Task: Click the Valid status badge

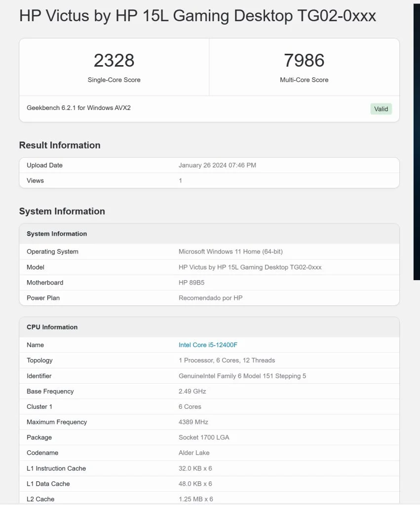Action: (381, 109)
